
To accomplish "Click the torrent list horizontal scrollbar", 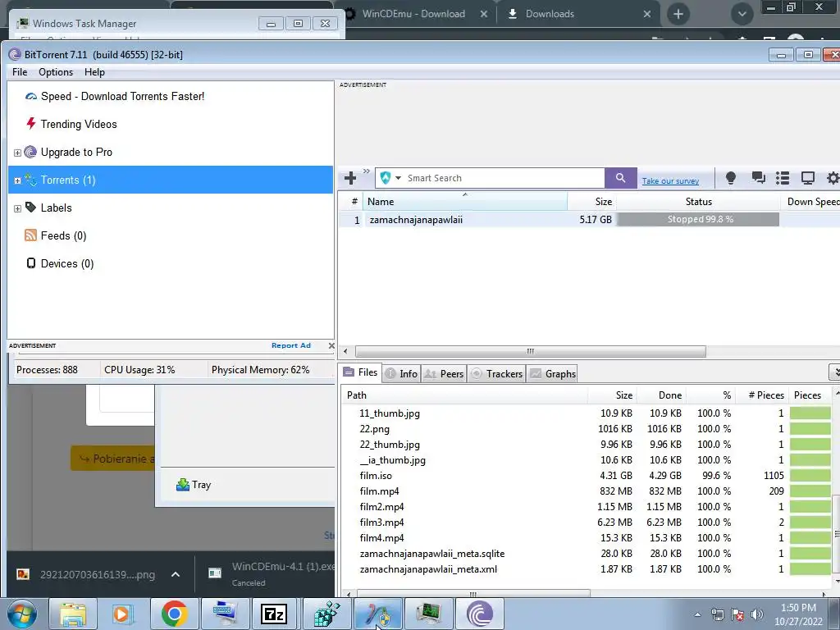I will tap(531, 351).
